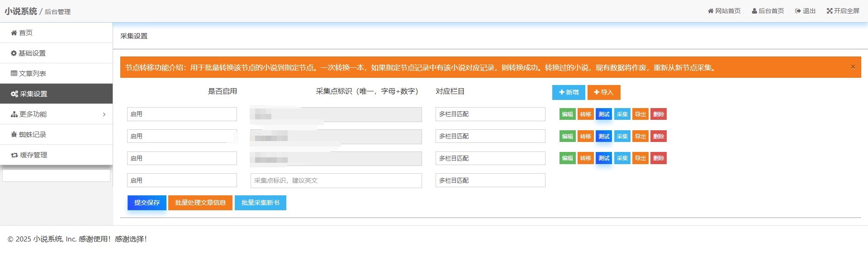Click the empty 采集点标识 input field
Screen dimensions: 868x260
coord(336,180)
